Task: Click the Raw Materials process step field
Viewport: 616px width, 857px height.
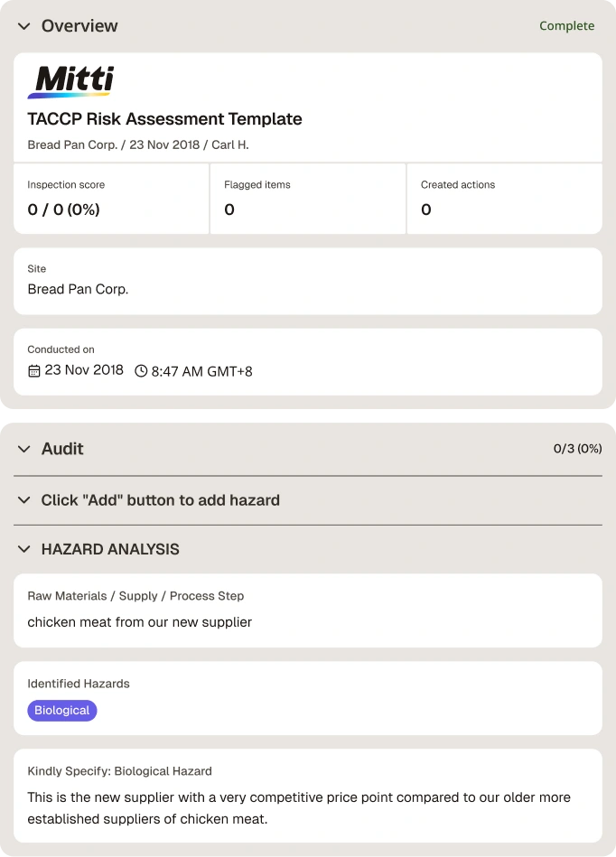Action: tap(308, 610)
